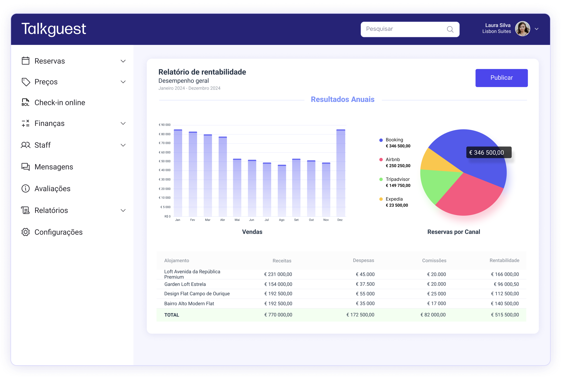
Task: Click the Check-in online document icon
Action: pyautogui.click(x=26, y=102)
